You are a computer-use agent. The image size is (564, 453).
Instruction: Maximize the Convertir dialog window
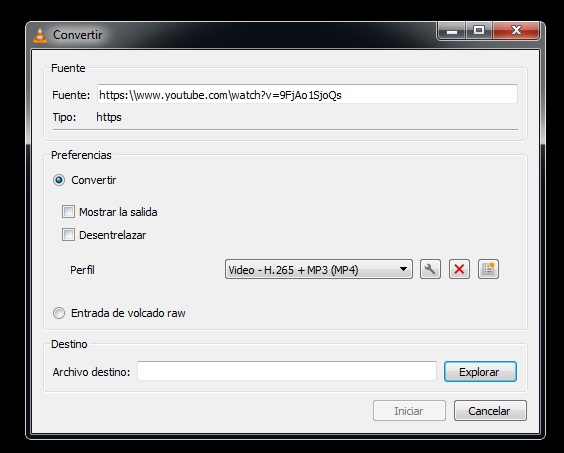(479, 31)
